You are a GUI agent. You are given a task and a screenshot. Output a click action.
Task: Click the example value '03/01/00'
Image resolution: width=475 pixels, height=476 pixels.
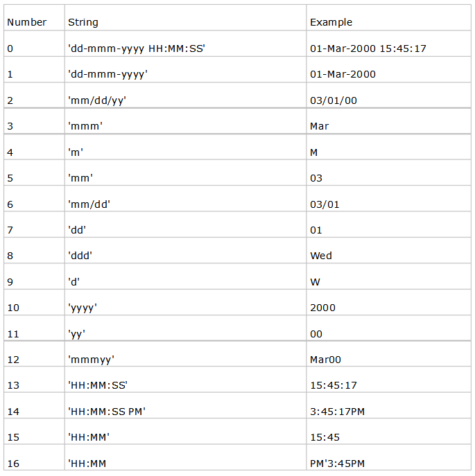click(x=334, y=100)
